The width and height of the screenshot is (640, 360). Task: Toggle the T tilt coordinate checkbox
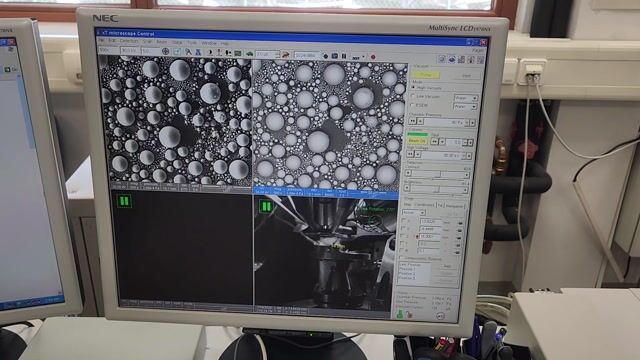(x=402, y=243)
